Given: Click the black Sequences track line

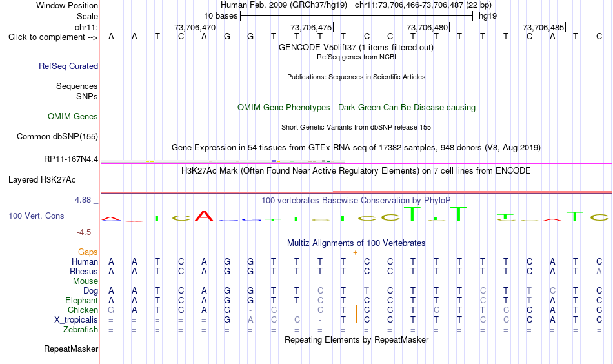Looking at the screenshot, I should tap(356, 86).
